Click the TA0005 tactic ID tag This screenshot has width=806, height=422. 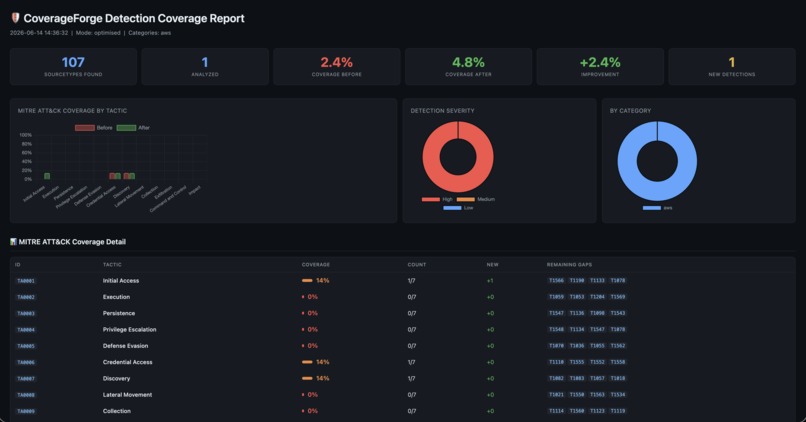point(26,346)
